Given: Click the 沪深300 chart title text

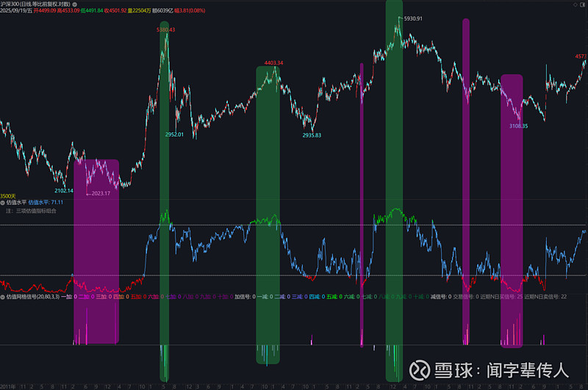Looking at the screenshot, I should 35,4.
